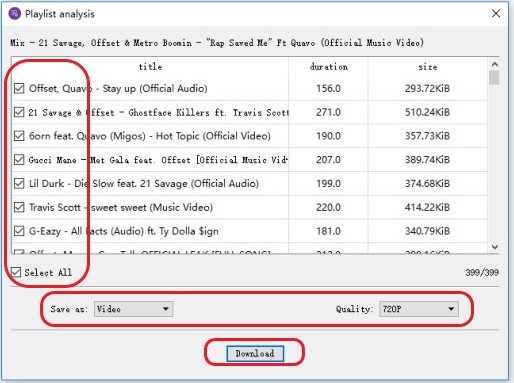Click the title column header
514x383 pixels.
pyautogui.click(x=150, y=67)
